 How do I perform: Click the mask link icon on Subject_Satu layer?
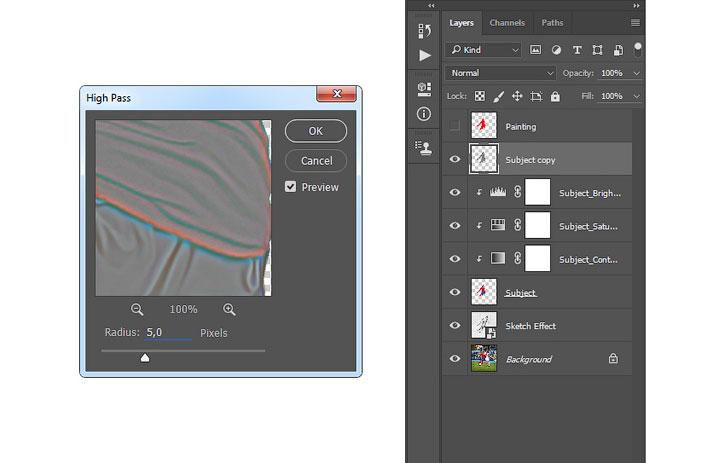point(517,225)
